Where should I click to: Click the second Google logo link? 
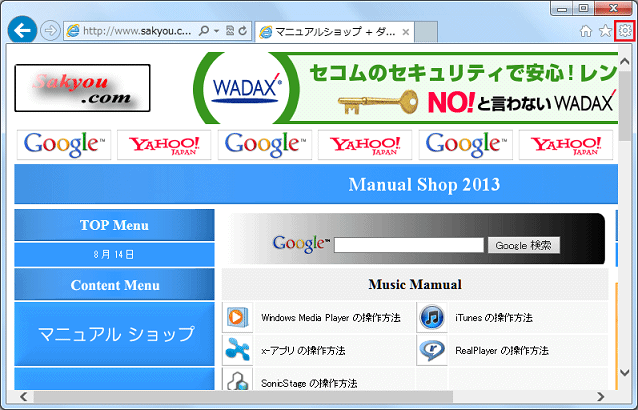(x=265, y=145)
